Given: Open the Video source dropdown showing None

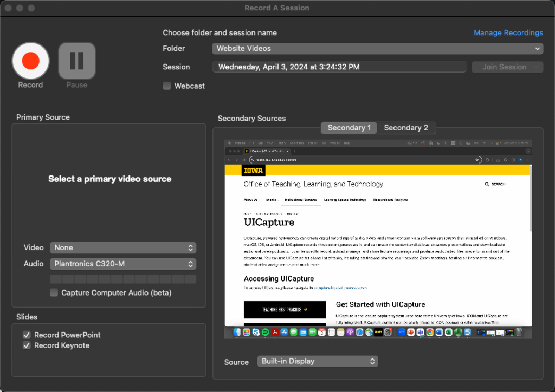Looking at the screenshot, I should point(123,247).
